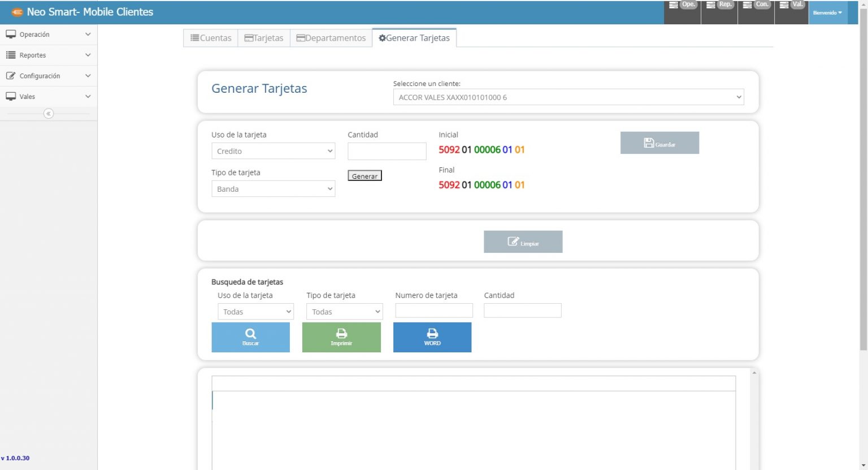Collapse the sidebar with the « toggle
The image size is (868, 470).
(x=49, y=114)
